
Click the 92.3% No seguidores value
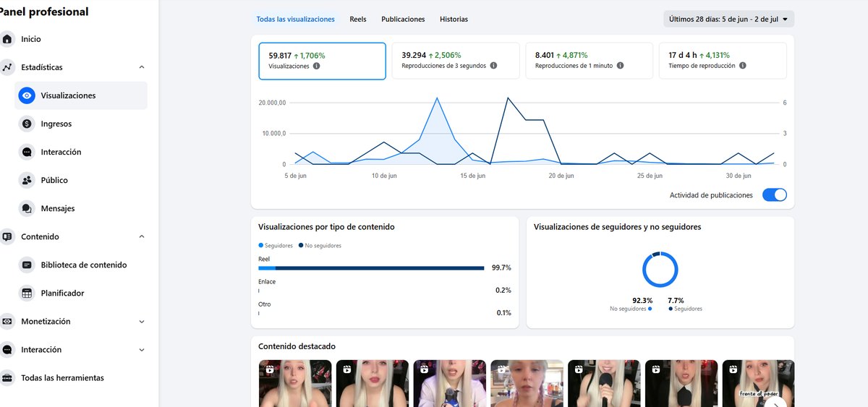(642, 300)
